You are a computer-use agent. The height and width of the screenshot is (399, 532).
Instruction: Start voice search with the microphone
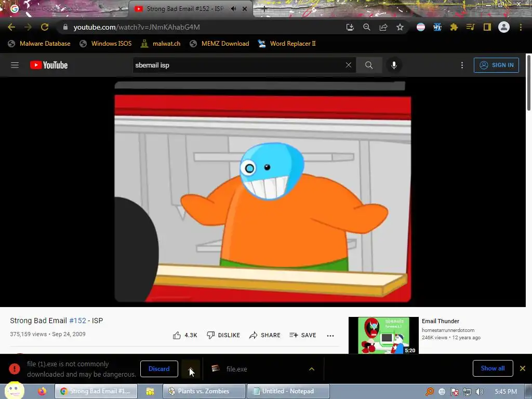click(394, 65)
